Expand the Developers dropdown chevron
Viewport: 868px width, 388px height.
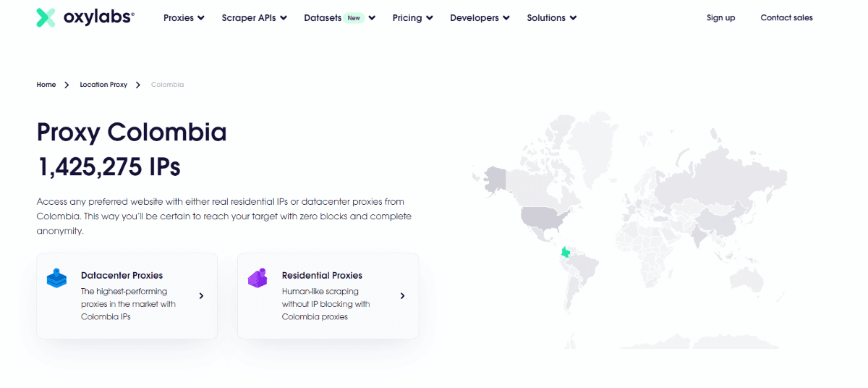[x=506, y=18]
